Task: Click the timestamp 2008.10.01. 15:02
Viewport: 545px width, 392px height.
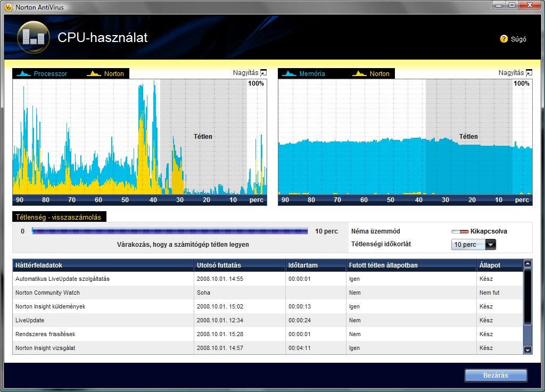Action: [220, 306]
